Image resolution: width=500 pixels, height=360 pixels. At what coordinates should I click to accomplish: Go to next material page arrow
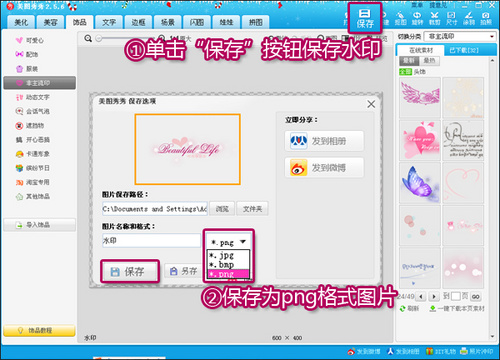pyautogui.click(x=434, y=296)
